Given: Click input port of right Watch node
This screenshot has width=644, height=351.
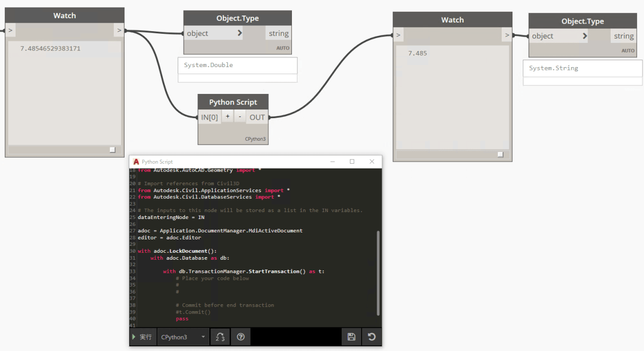Looking at the screenshot, I should tap(398, 35).
